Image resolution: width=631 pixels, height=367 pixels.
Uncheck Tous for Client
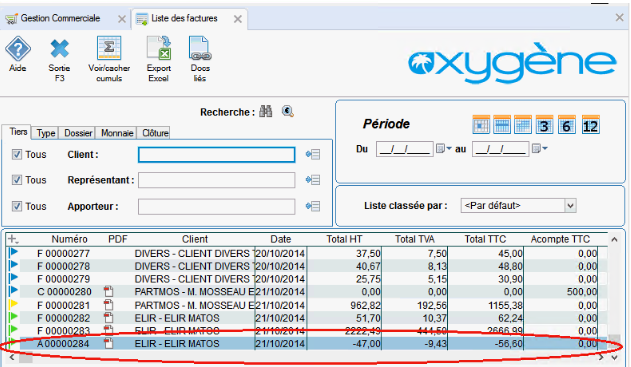16,155
